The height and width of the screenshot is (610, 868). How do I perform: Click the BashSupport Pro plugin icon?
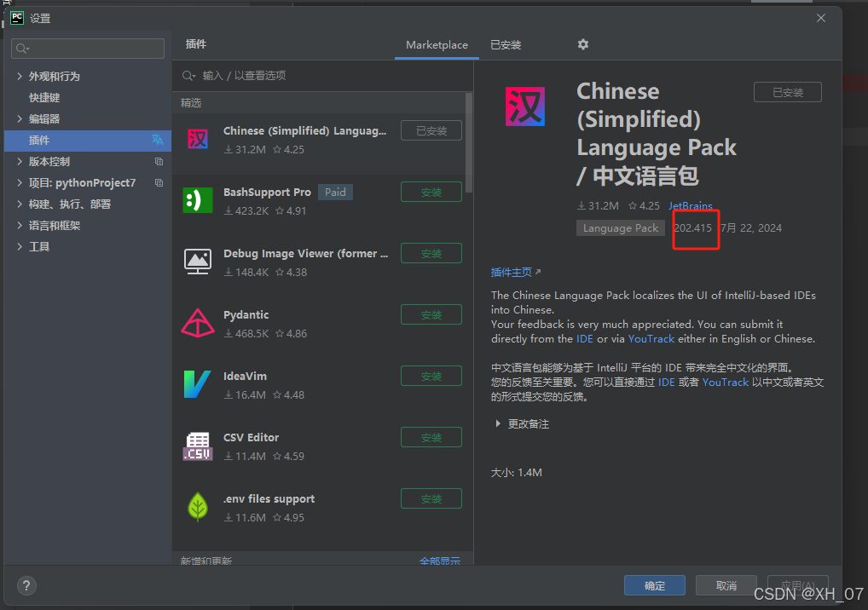[198, 200]
